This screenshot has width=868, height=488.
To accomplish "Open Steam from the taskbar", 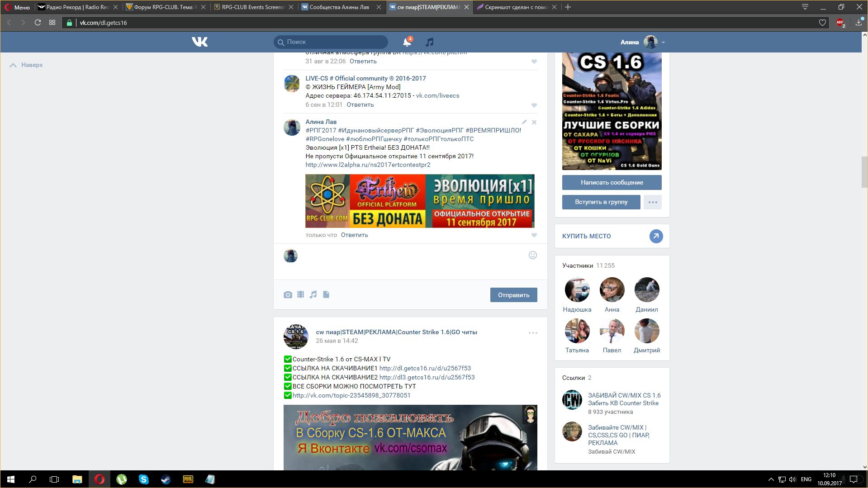I will pyautogui.click(x=166, y=479).
